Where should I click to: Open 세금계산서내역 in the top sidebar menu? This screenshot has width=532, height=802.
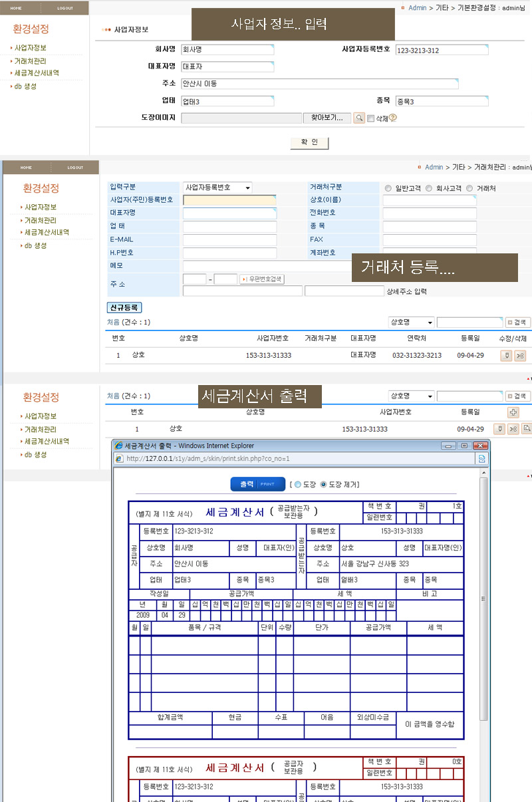[x=37, y=73]
